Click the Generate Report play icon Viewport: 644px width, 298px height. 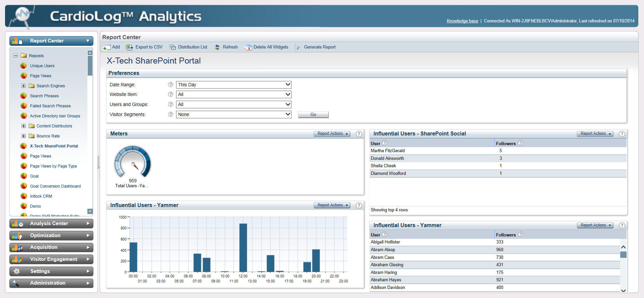[298, 47]
